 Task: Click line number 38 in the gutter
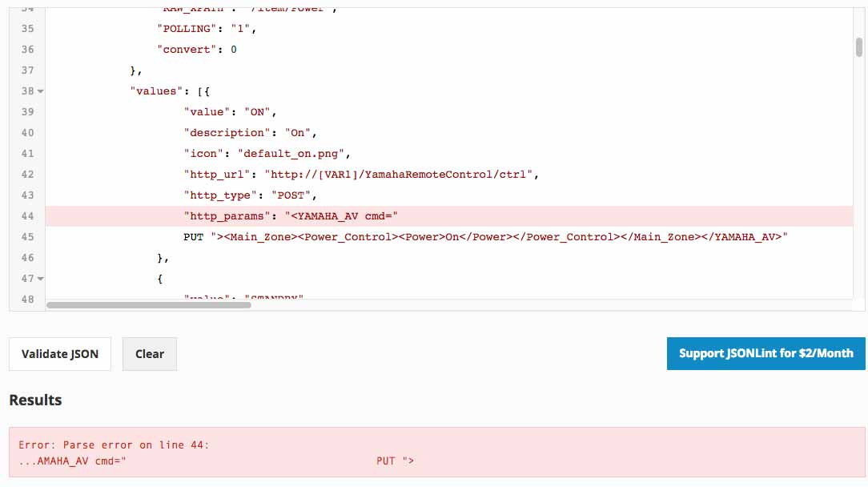(x=27, y=91)
